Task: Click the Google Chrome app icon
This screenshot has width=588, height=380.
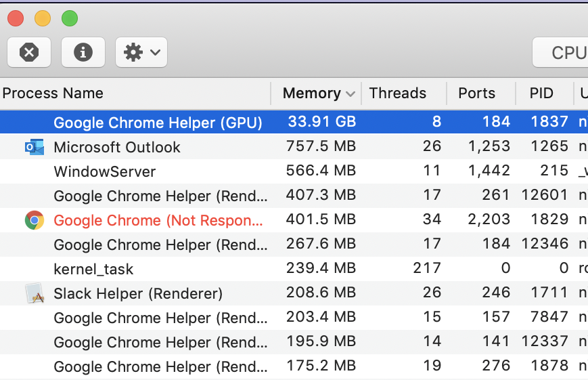Action: 35,220
